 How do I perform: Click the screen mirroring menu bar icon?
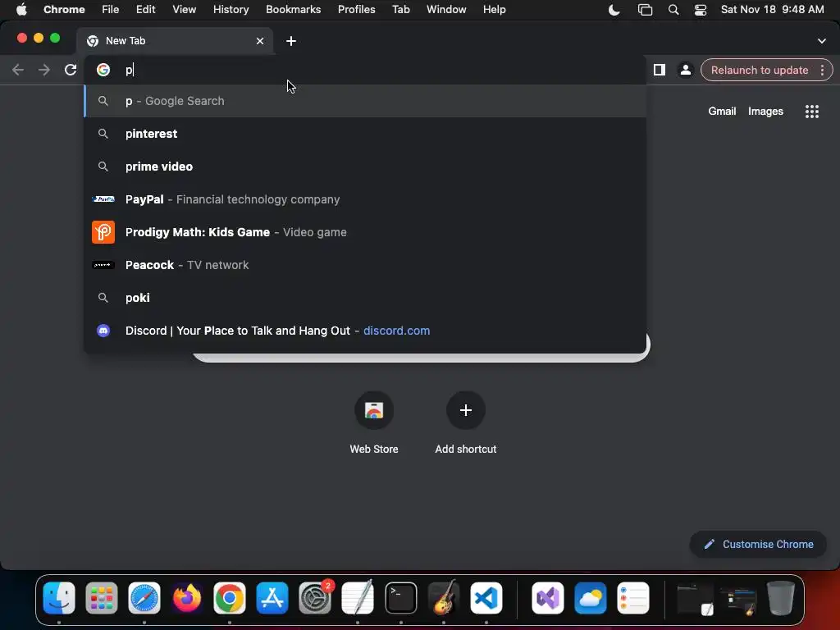coord(645,10)
